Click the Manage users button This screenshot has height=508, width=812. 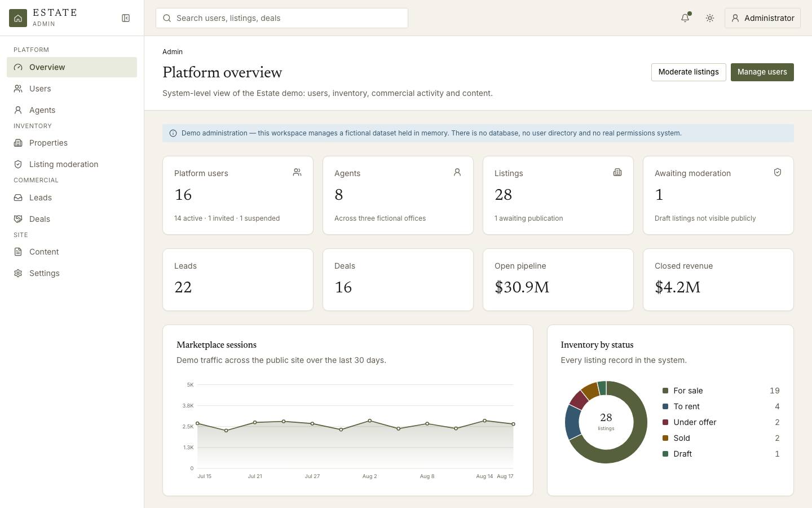tap(762, 72)
